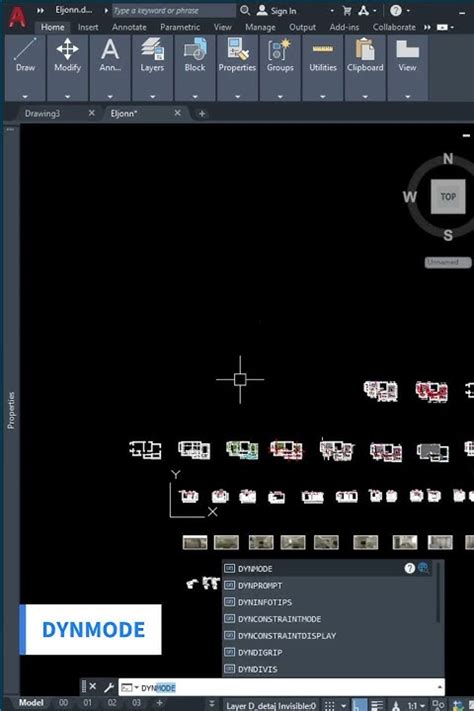474x711 pixels.
Task: Click the View panel icon
Action: [x=407, y=49]
